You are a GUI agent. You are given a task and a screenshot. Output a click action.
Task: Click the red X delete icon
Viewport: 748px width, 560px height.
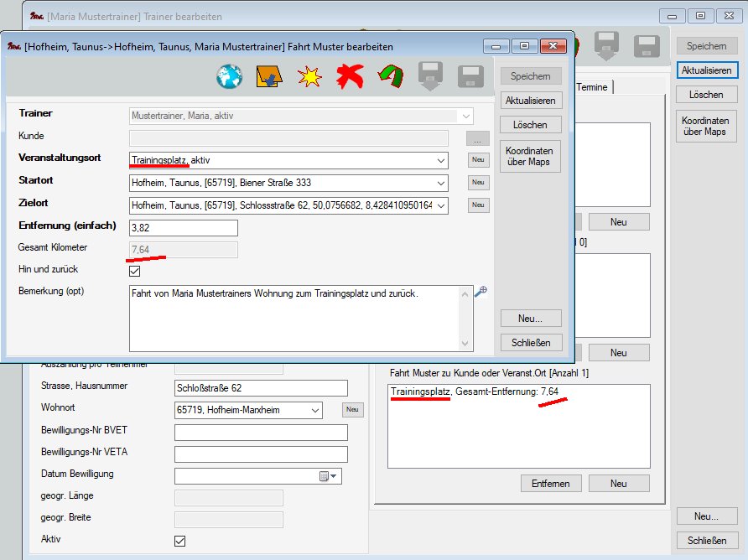[349, 77]
